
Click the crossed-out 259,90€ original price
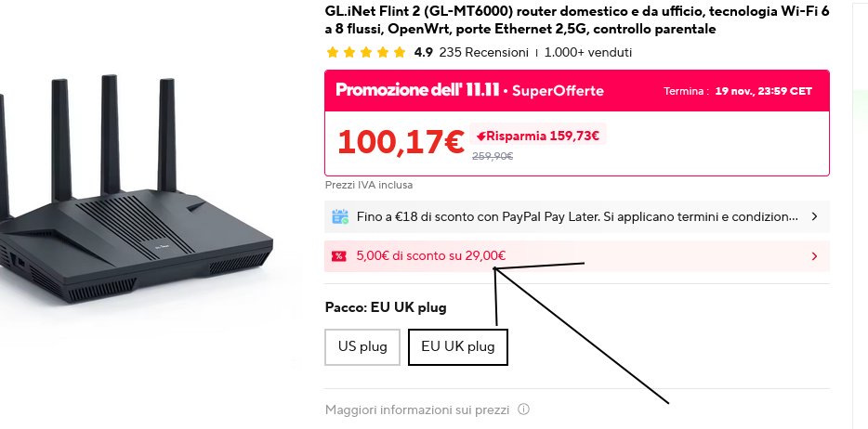point(493,156)
